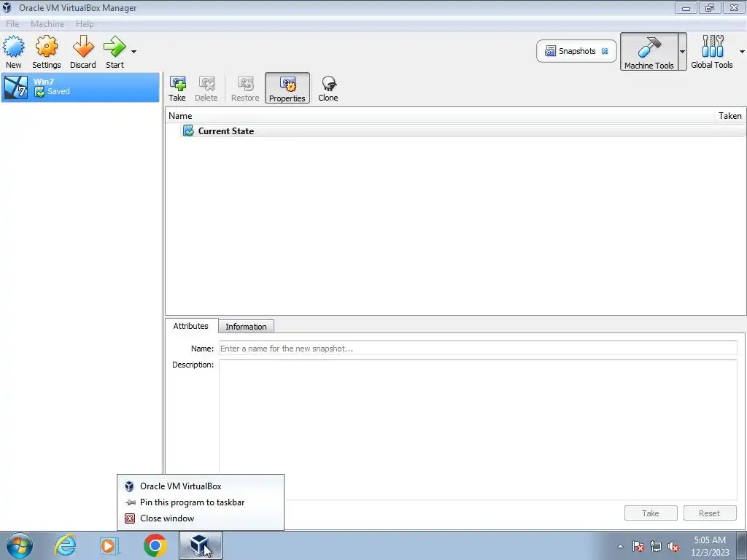Select the Win7 virtual machine entry
Screen dimensions: 747x560
coord(80,87)
